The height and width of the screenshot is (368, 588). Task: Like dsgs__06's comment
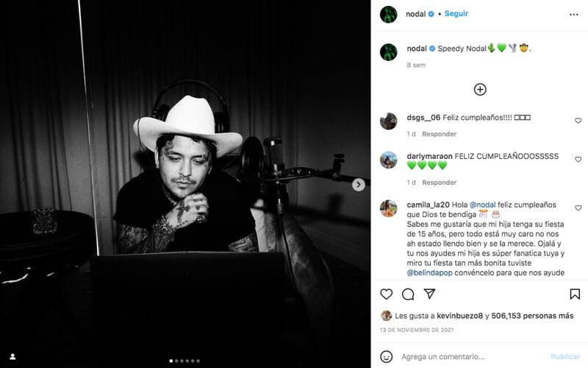(578, 121)
